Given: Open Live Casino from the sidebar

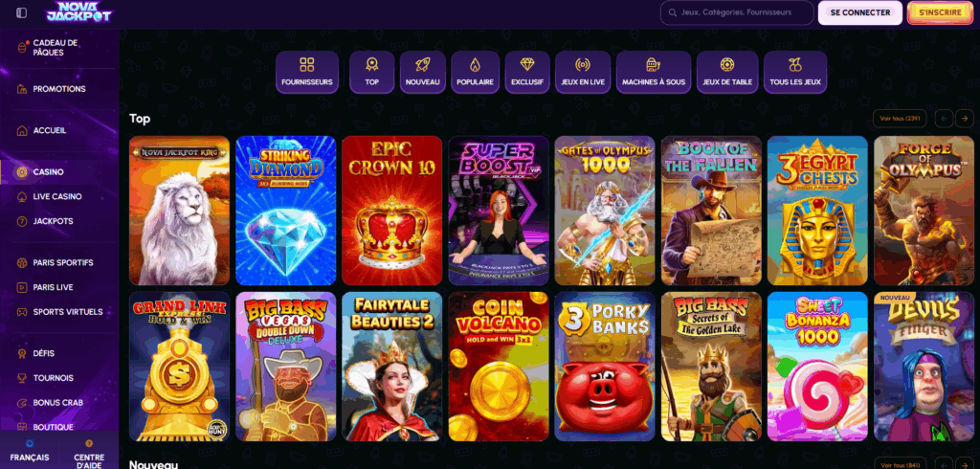Looking at the screenshot, I should pos(57,196).
